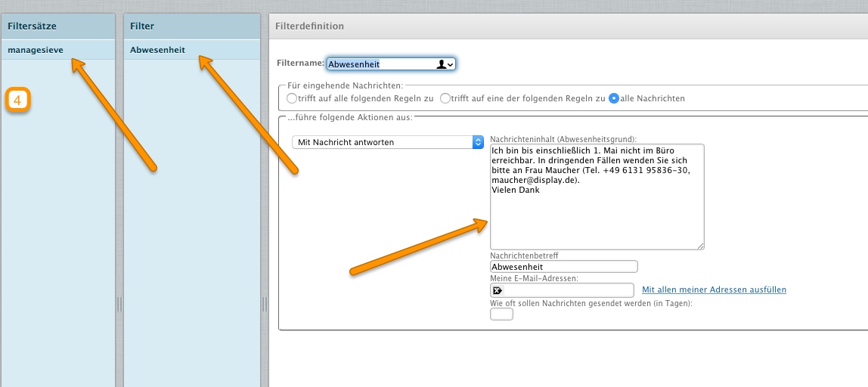868x387 pixels.
Task: Click the tag icon in email address field
Action: pyautogui.click(x=497, y=290)
